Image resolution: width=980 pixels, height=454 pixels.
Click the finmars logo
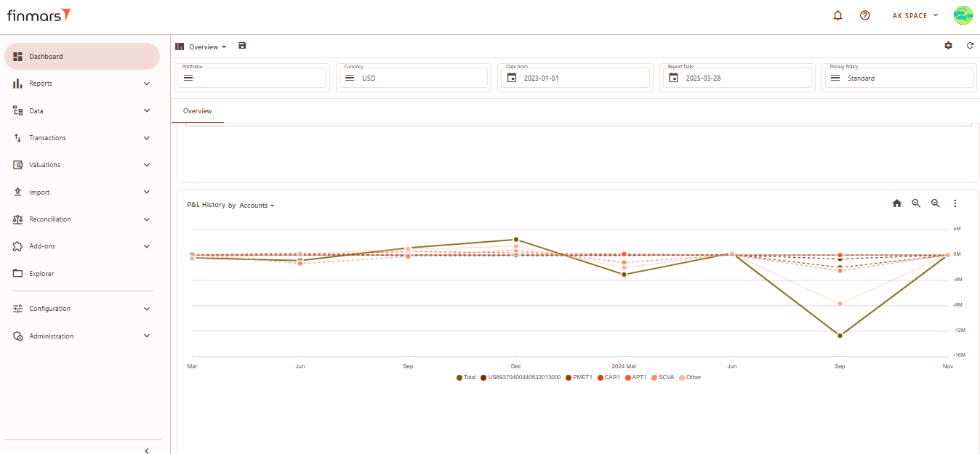(39, 15)
